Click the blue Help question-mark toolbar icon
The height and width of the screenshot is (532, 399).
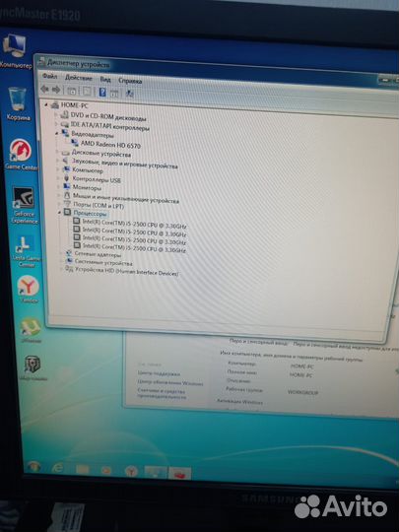click(x=102, y=92)
